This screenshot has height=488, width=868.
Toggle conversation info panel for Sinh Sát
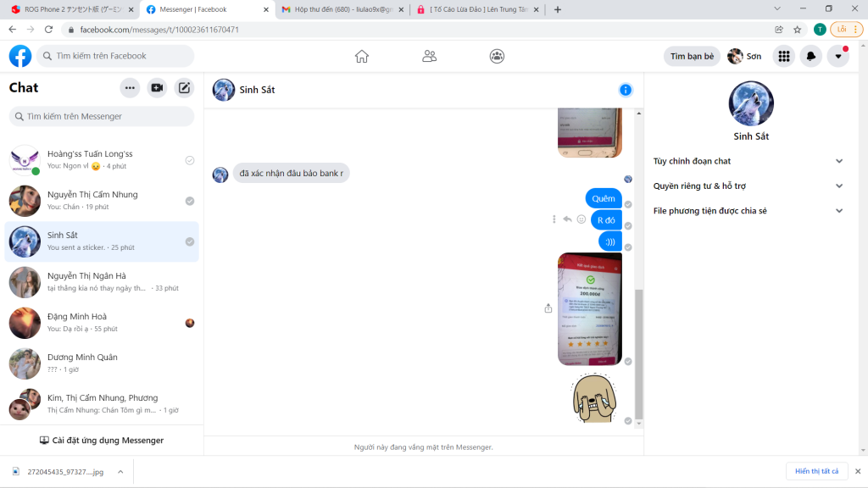pos(626,90)
